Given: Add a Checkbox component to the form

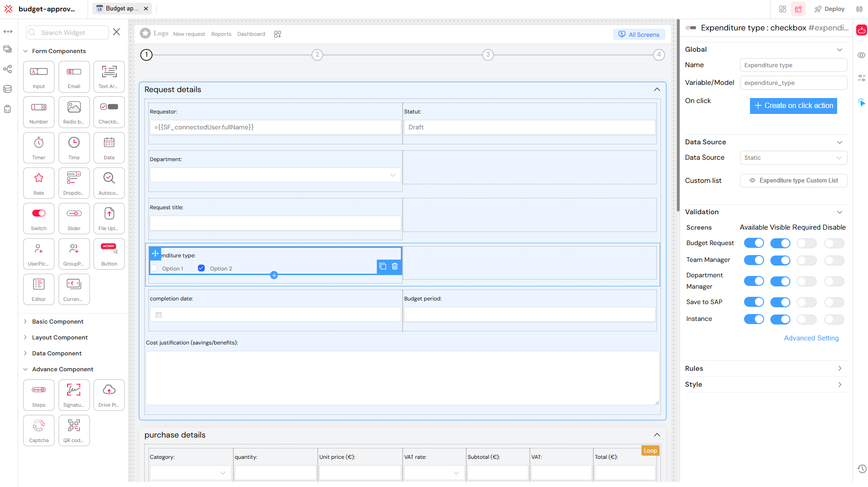Looking at the screenshot, I should pos(109,112).
